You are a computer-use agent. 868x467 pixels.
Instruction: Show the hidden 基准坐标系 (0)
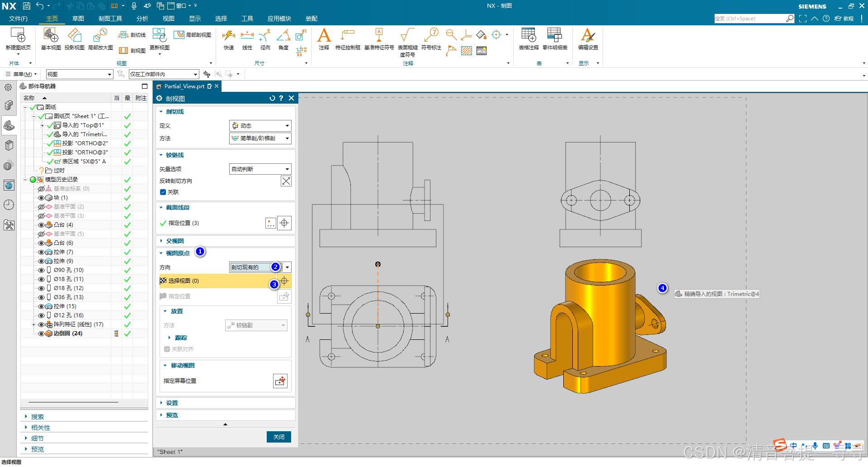pos(42,189)
